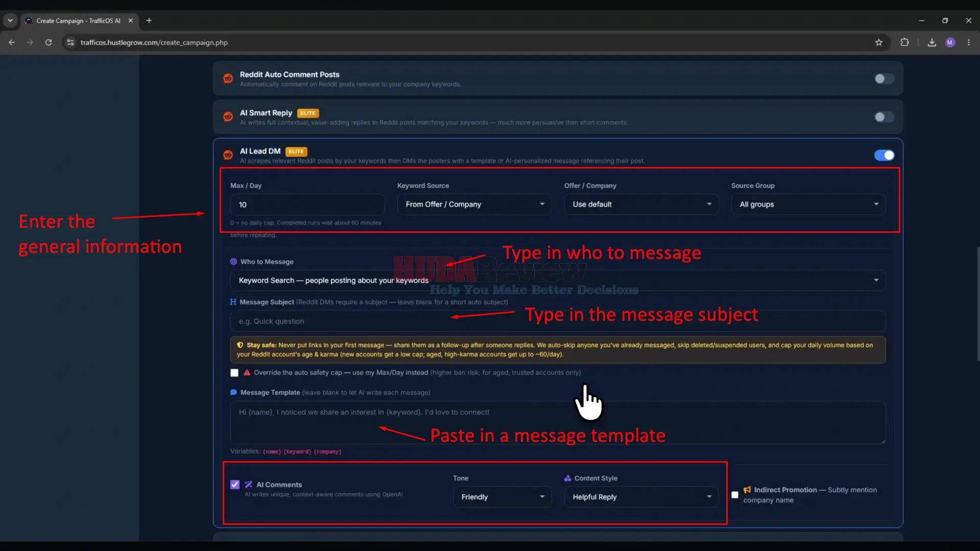Image resolution: width=980 pixels, height=551 pixels.
Task: Turn off the AI Lead DM toggle
Action: 884,155
